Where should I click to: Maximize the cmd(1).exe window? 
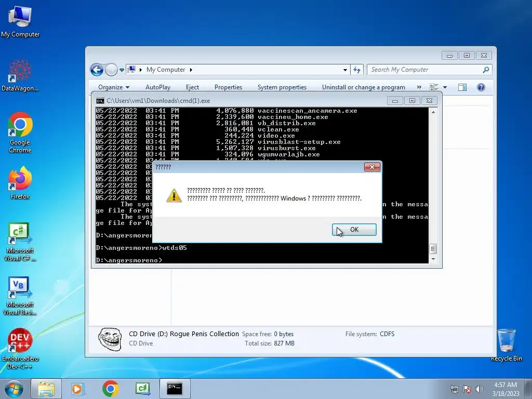click(412, 101)
